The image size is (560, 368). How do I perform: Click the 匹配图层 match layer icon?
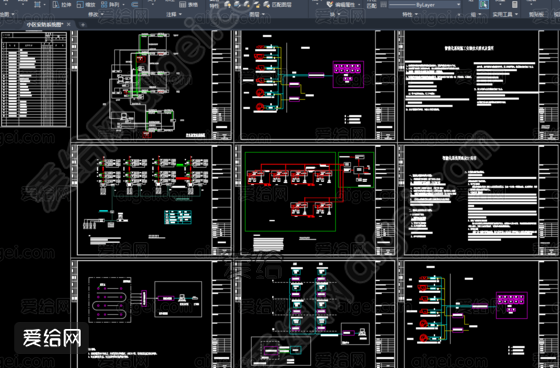(266, 5)
